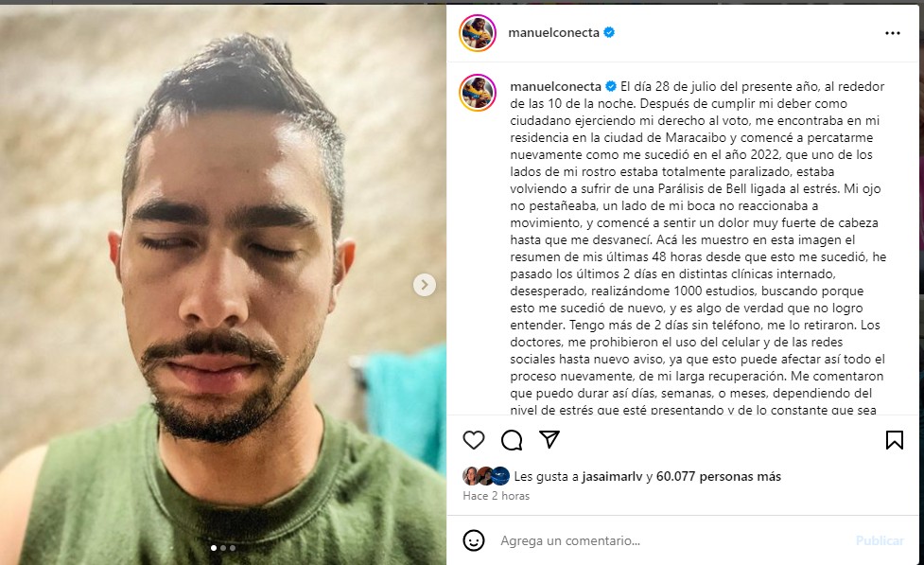This screenshot has width=924, height=565.
Task: Save post with bookmark icon
Action: (894, 440)
